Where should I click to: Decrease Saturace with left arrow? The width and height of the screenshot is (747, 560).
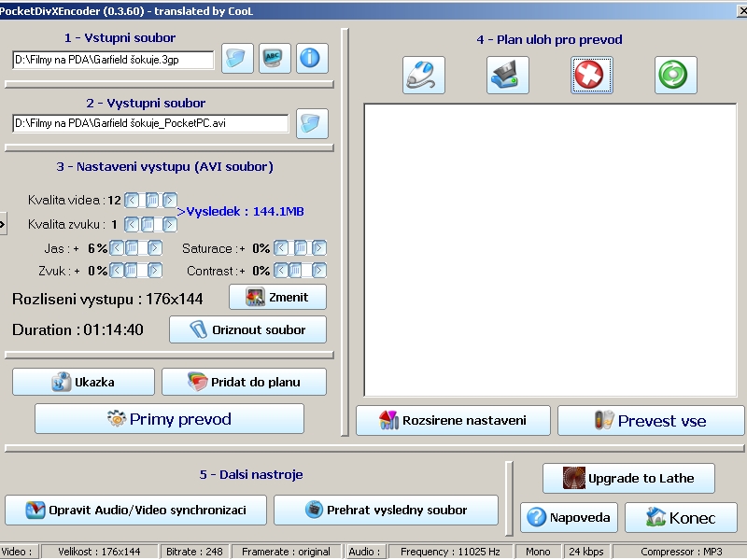pyautogui.click(x=281, y=247)
